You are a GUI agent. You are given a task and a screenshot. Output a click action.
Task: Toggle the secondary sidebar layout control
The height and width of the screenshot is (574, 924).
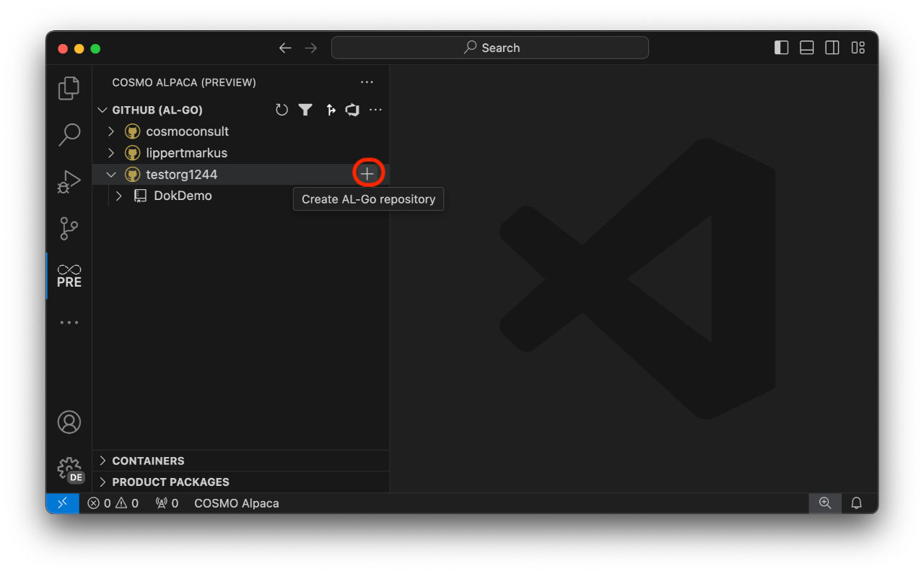tap(832, 47)
